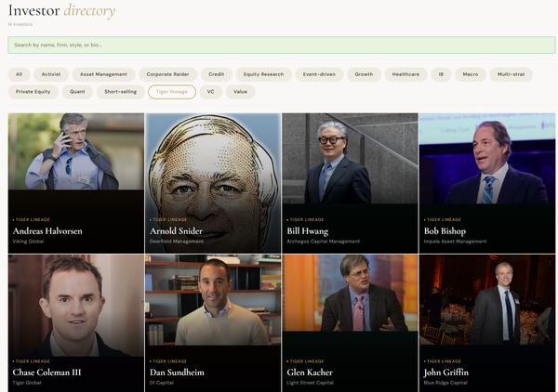This screenshot has height=392, width=558.
Task: Click the D1 Capital firm label
Action: pyautogui.click(x=162, y=383)
